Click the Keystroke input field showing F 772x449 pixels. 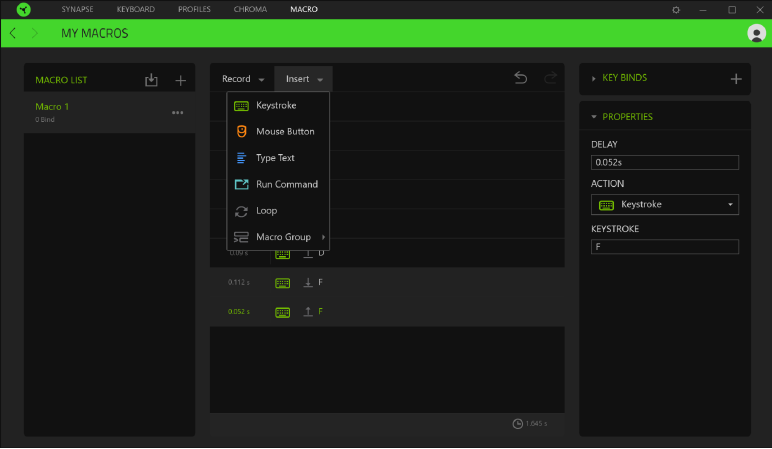click(x=665, y=247)
